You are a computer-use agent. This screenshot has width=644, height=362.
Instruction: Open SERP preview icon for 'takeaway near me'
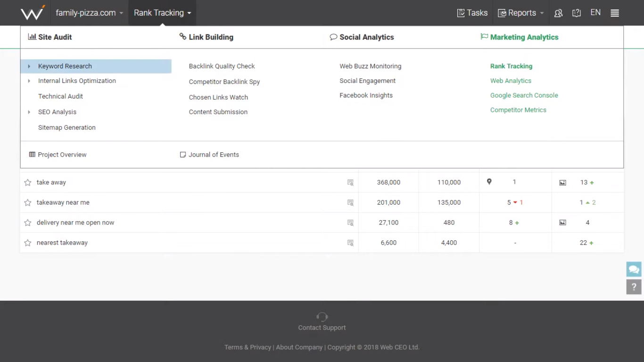click(350, 203)
